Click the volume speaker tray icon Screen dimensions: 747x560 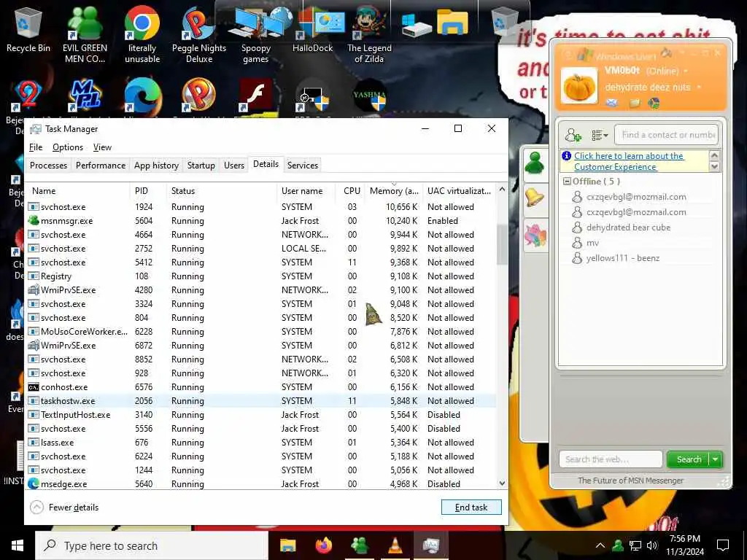pyautogui.click(x=652, y=545)
